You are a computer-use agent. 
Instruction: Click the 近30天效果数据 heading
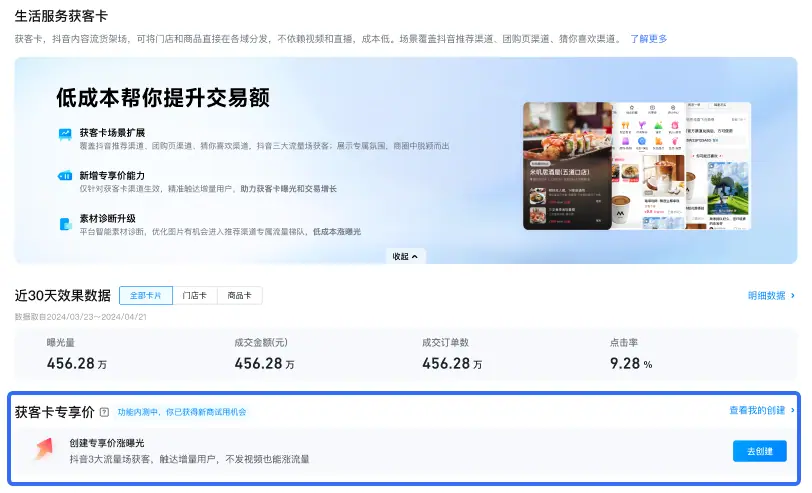click(x=63, y=295)
